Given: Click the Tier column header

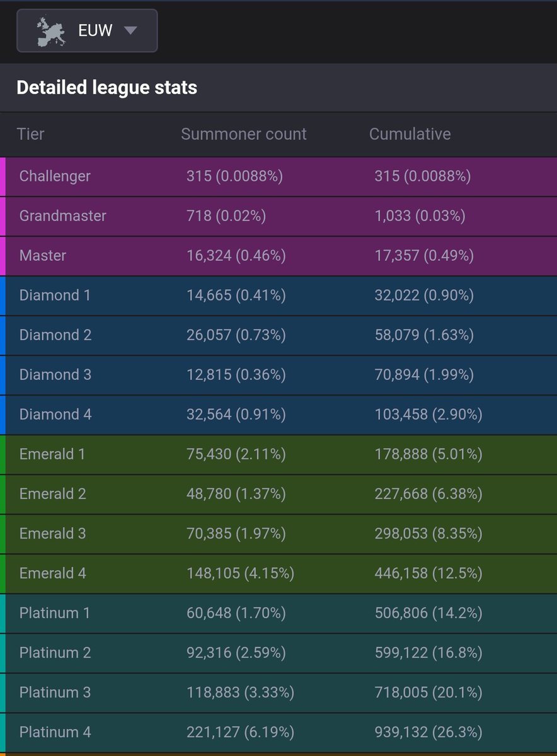Looking at the screenshot, I should pyautogui.click(x=30, y=134).
